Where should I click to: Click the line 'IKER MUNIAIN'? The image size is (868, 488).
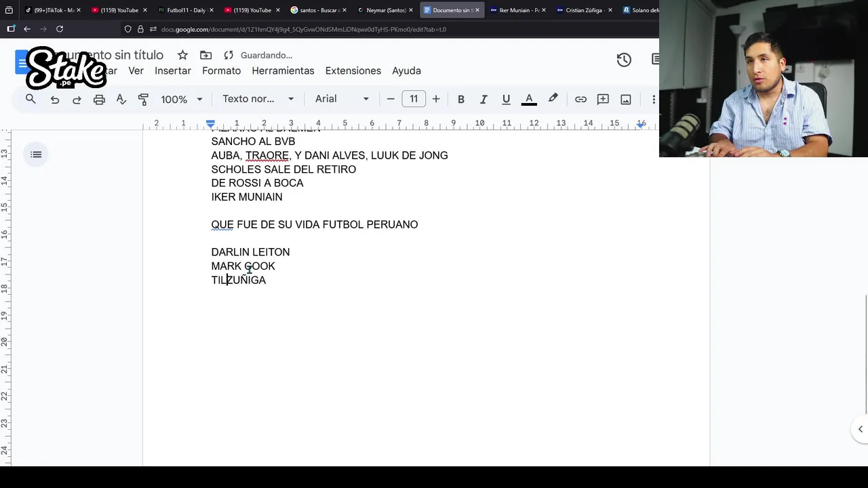point(247,197)
